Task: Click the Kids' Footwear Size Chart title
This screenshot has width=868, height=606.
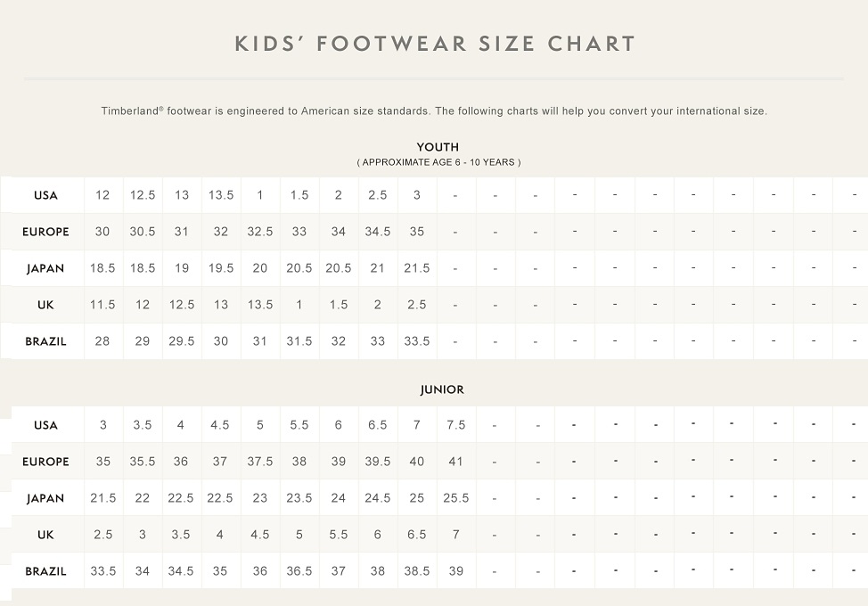Action: click(x=435, y=44)
